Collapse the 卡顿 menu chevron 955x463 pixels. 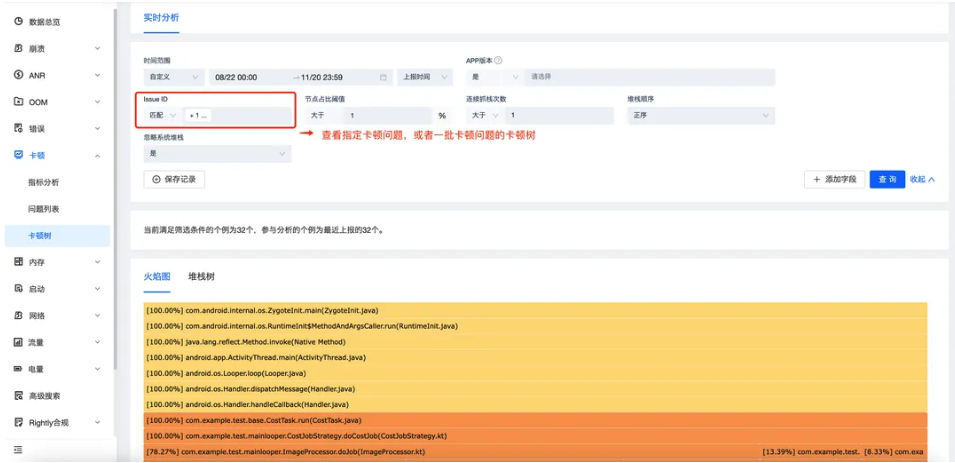coord(97,155)
